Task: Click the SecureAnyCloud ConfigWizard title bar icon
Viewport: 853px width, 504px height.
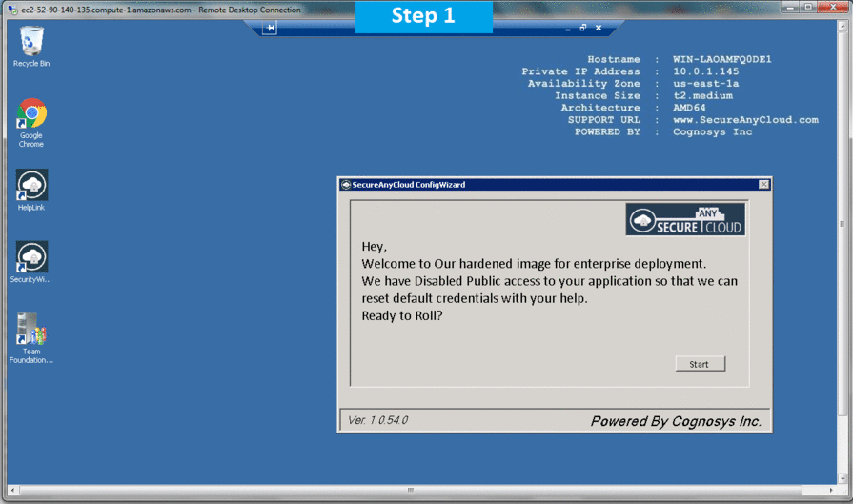Action: pyautogui.click(x=346, y=185)
